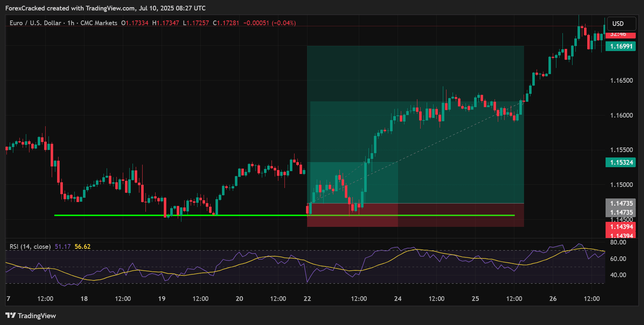Click the ForexCracked created with TradingView.com header
The height and width of the screenshot is (325, 644).
click(x=105, y=8)
